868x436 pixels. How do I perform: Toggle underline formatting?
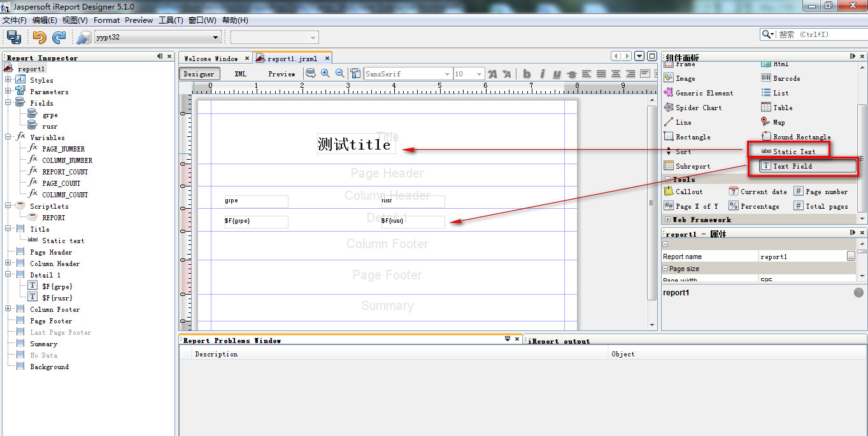557,74
